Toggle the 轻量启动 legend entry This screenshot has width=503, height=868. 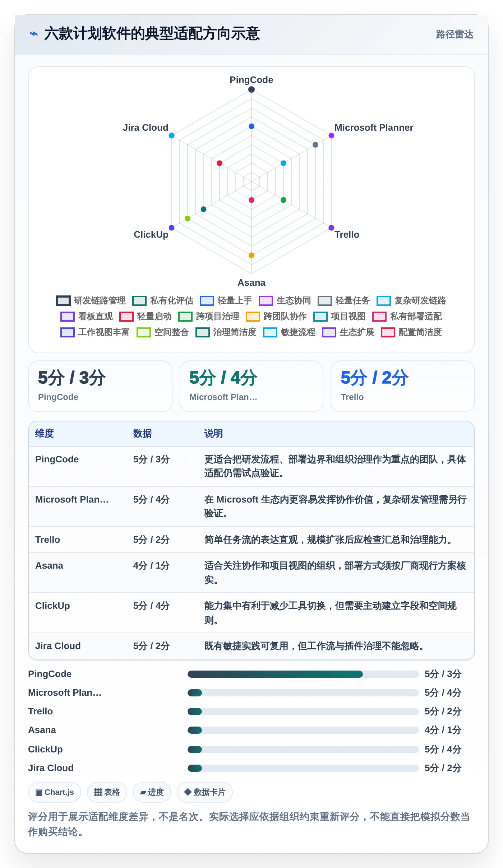pyautogui.click(x=146, y=316)
